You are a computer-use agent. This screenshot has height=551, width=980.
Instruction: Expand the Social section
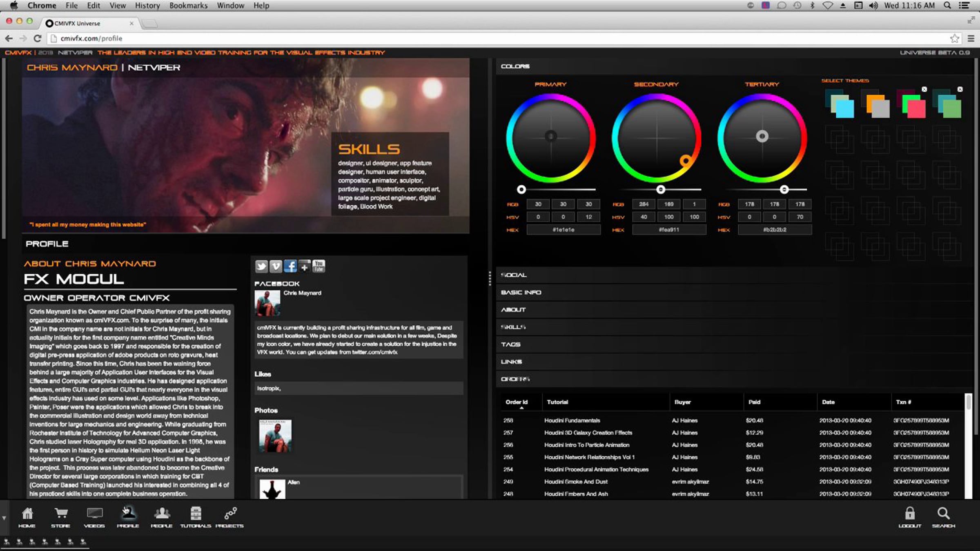[x=734, y=275]
